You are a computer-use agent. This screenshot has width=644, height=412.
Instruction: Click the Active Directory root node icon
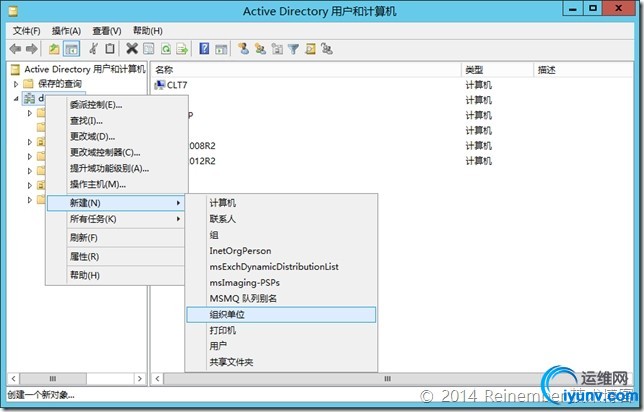pos(15,69)
